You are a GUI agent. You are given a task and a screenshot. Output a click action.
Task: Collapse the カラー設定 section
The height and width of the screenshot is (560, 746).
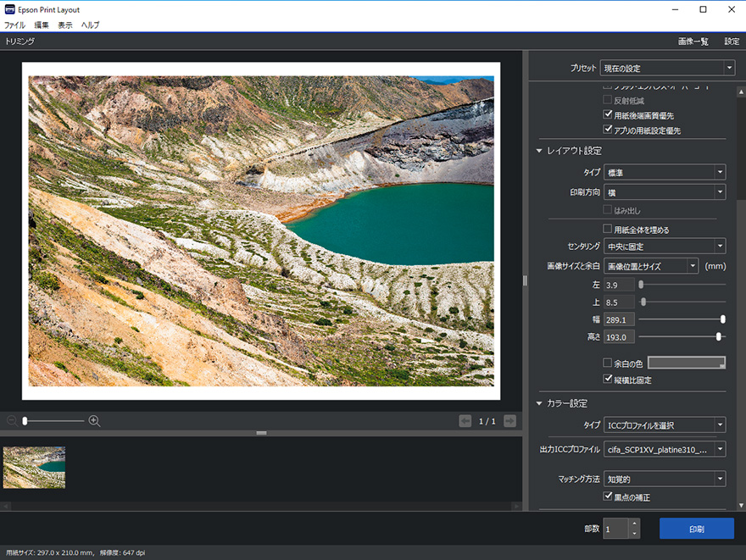(x=538, y=403)
